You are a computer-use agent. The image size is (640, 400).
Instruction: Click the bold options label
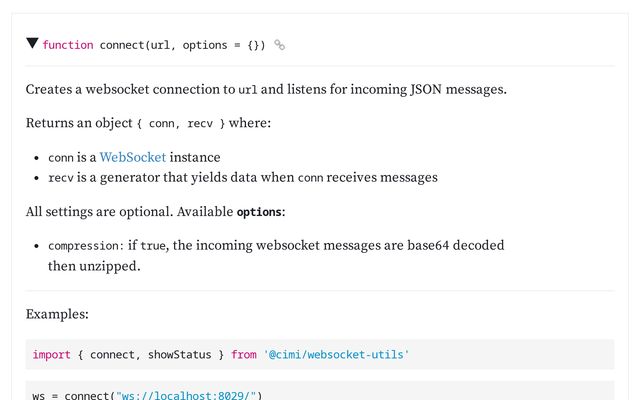(x=259, y=212)
